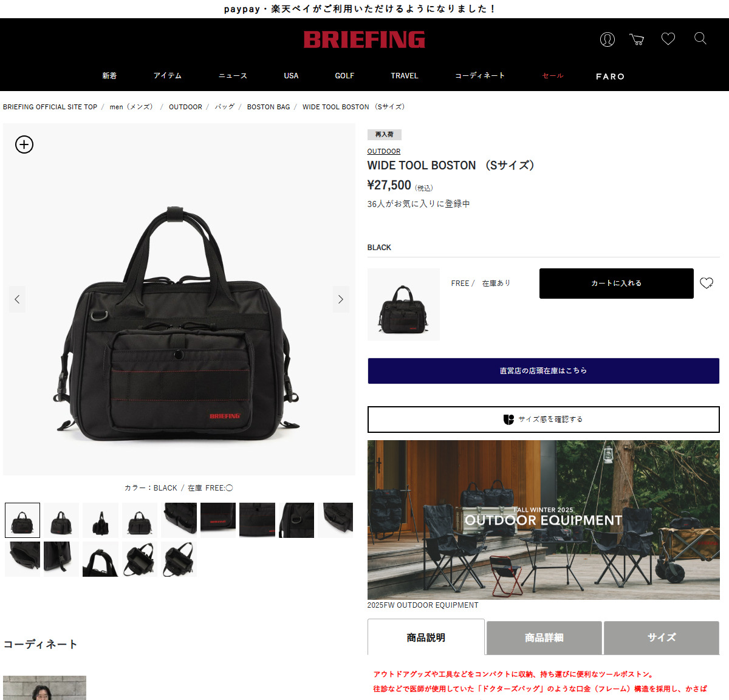Image resolution: width=729 pixels, height=700 pixels.
Task: Open the shopping cart icon
Action: (637, 39)
